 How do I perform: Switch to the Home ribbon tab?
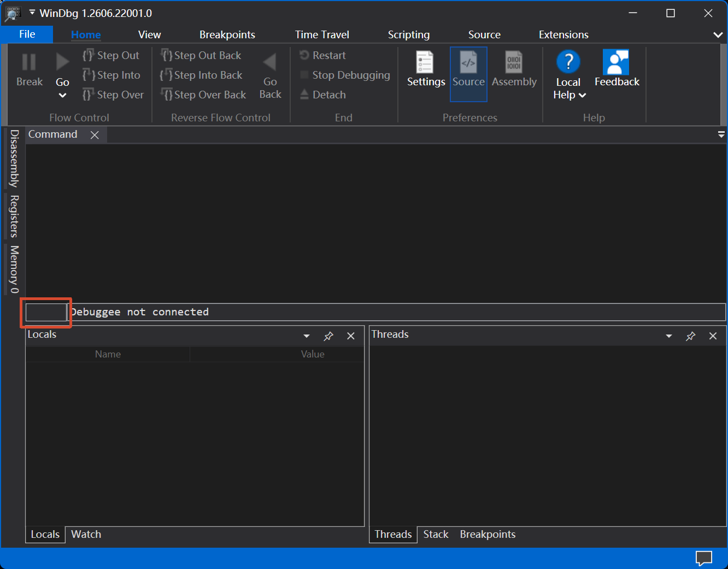[x=86, y=34]
